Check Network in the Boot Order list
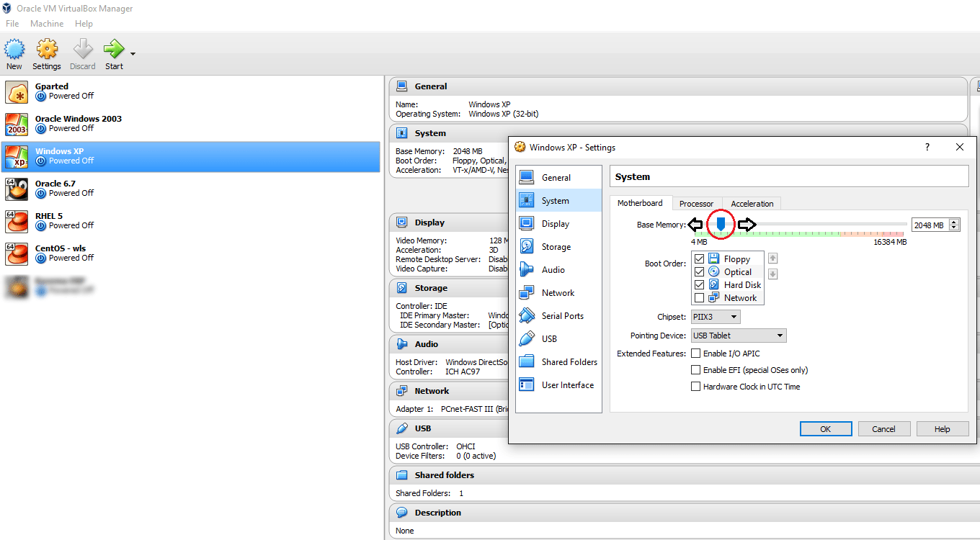 pos(699,298)
